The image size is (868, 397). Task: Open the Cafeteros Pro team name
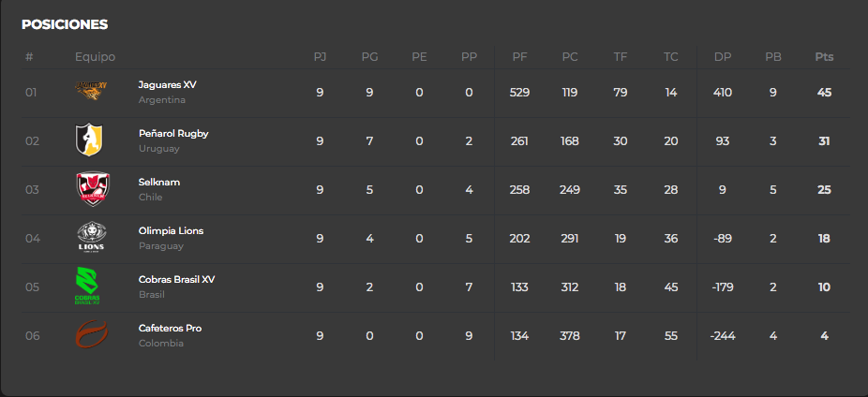point(170,329)
